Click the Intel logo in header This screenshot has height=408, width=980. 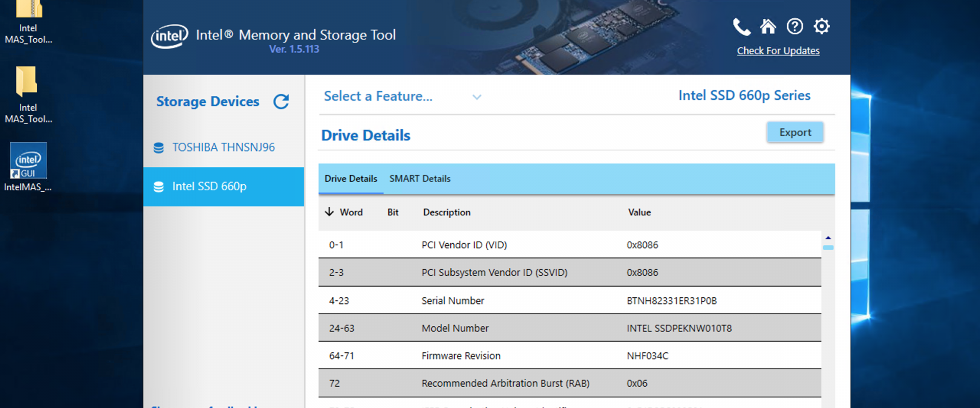coord(169,36)
